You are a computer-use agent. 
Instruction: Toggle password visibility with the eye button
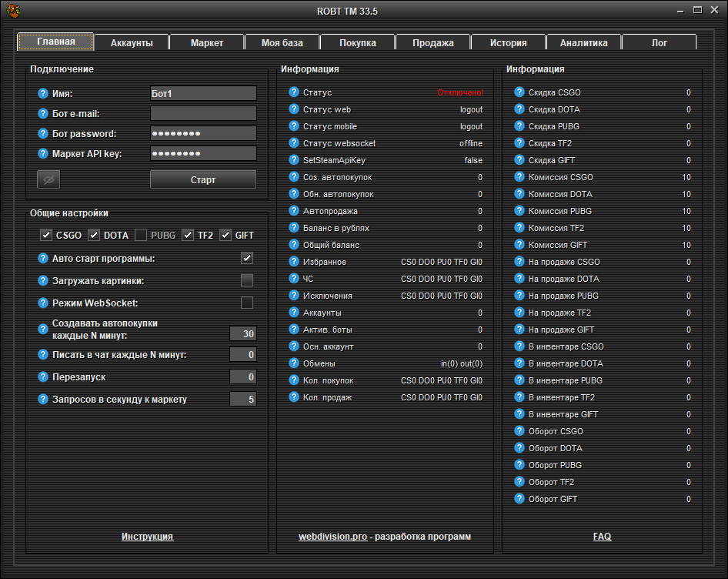click(48, 179)
